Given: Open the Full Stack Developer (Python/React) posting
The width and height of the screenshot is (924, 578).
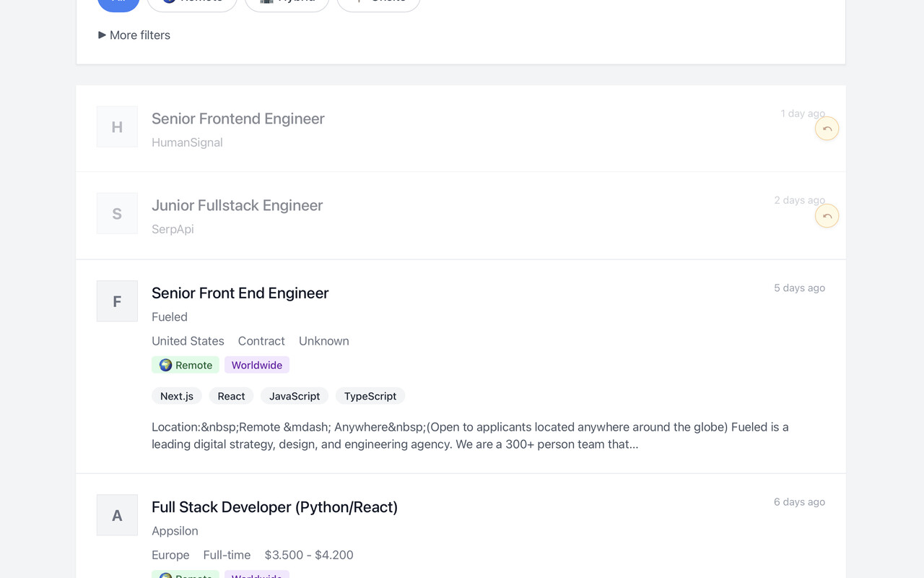Looking at the screenshot, I should (x=274, y=507).
